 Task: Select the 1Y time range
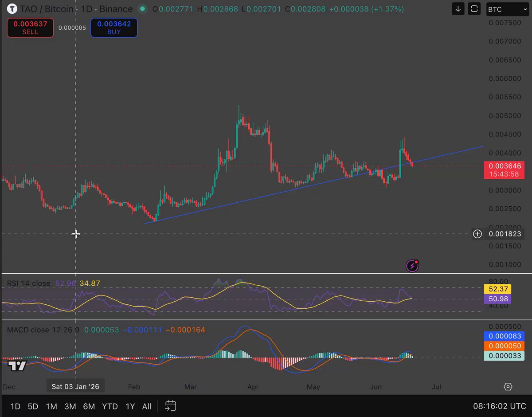point(130,406)
